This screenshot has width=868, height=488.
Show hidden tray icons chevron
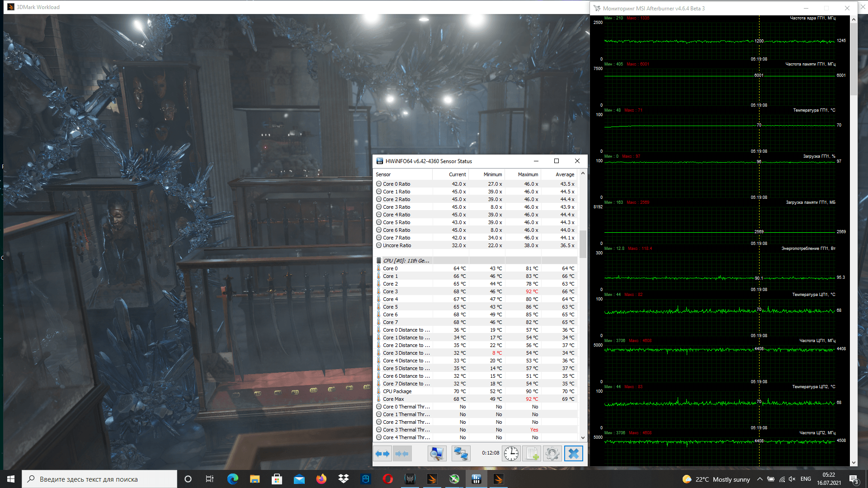(x=759, y=479)
